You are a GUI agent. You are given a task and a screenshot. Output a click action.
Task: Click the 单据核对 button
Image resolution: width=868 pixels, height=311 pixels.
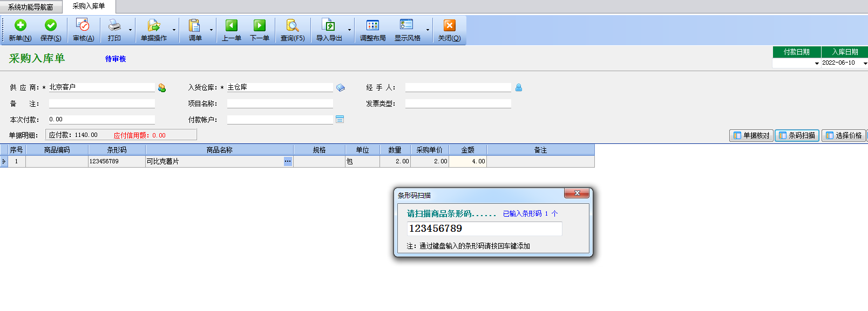(x=751, y=136)
